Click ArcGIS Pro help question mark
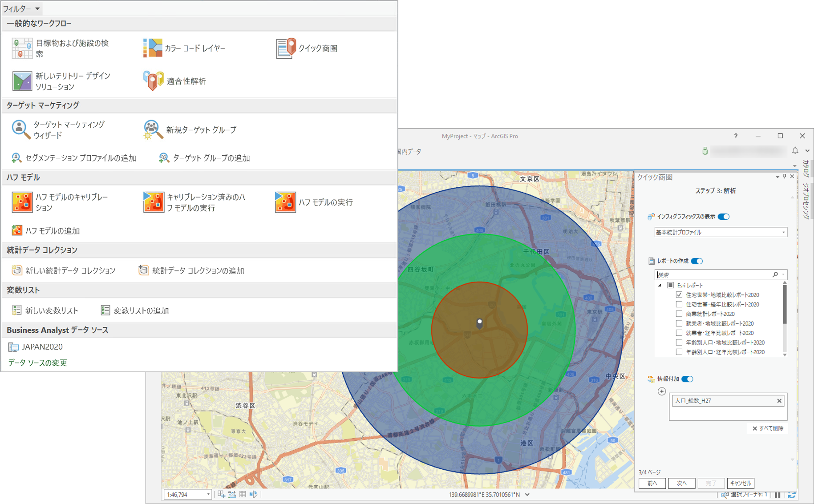The height and width of the screenshot is (504, 814). 736,136
